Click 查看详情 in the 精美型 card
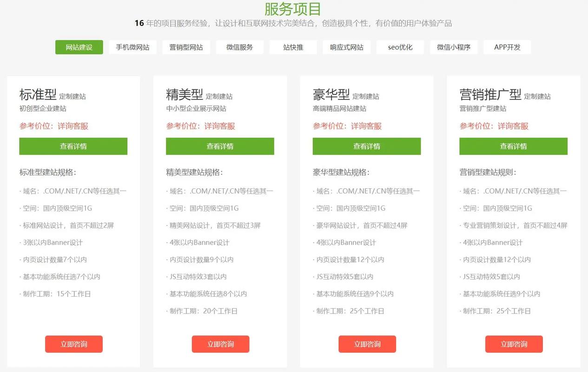The image size is (588, 372). tap(220, 146)
